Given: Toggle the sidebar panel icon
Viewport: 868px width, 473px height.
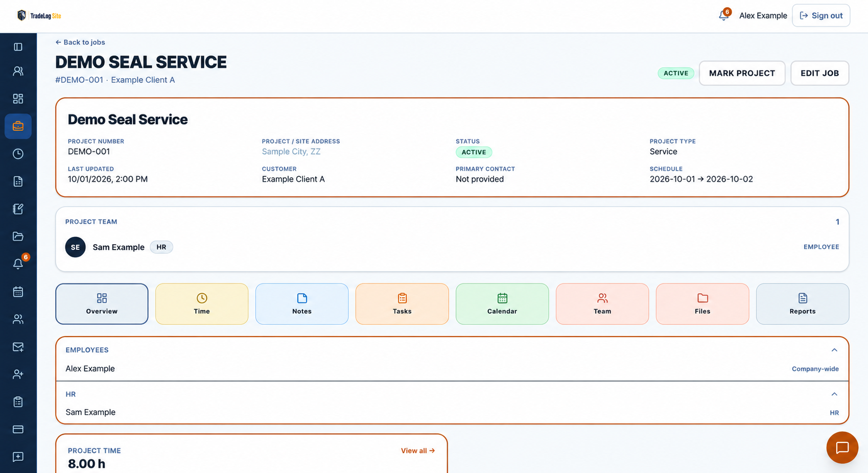Looking at the screenshot, I should tap(18, 47).
